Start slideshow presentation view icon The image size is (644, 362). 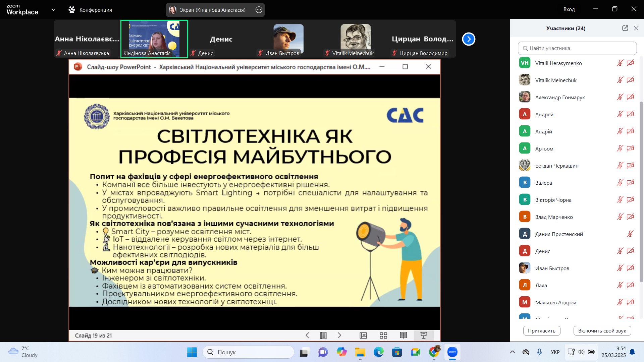click(424, 336)
